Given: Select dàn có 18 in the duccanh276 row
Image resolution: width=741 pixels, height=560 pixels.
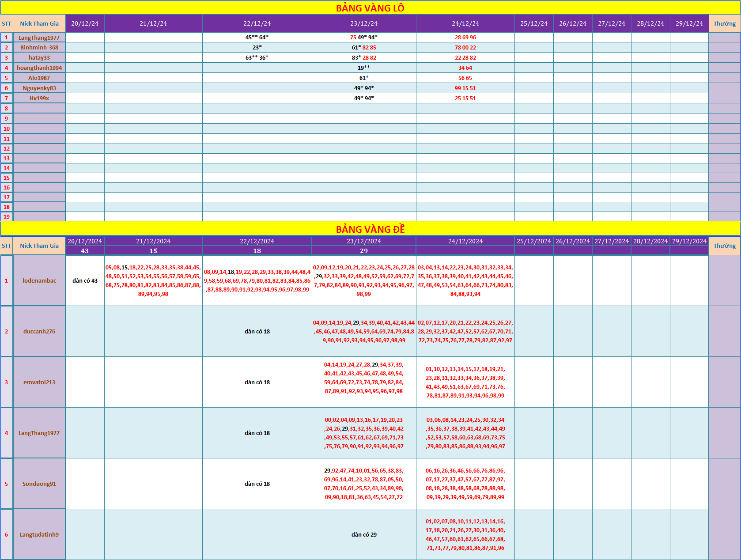Looking at the screenshot, I should tap(257, 331).
